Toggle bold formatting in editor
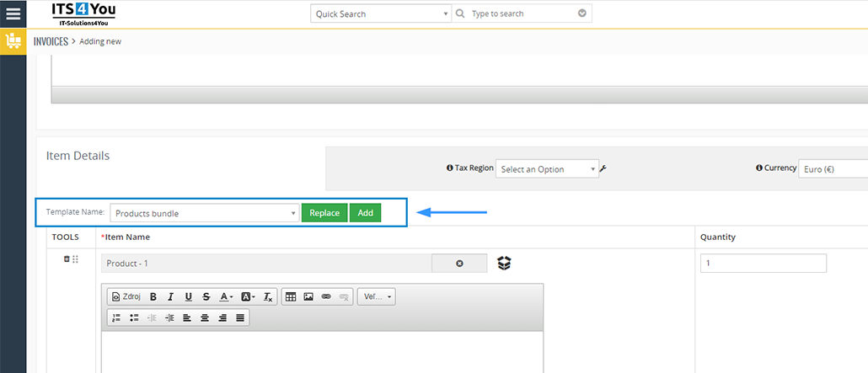This screenshot has height=373, width=868. [x=153, y=297]
